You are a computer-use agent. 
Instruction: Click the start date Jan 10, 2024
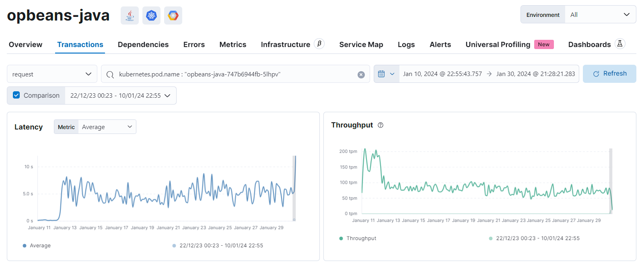[x=442, y=74]
